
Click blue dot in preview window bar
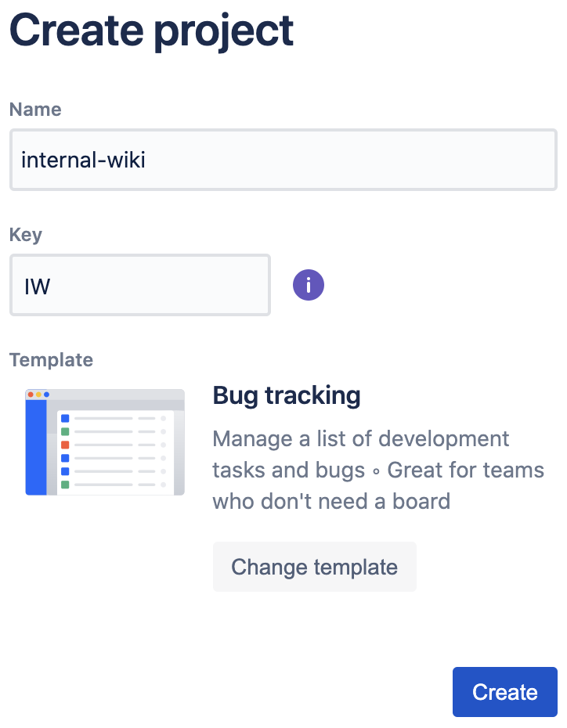pos(46,395)
